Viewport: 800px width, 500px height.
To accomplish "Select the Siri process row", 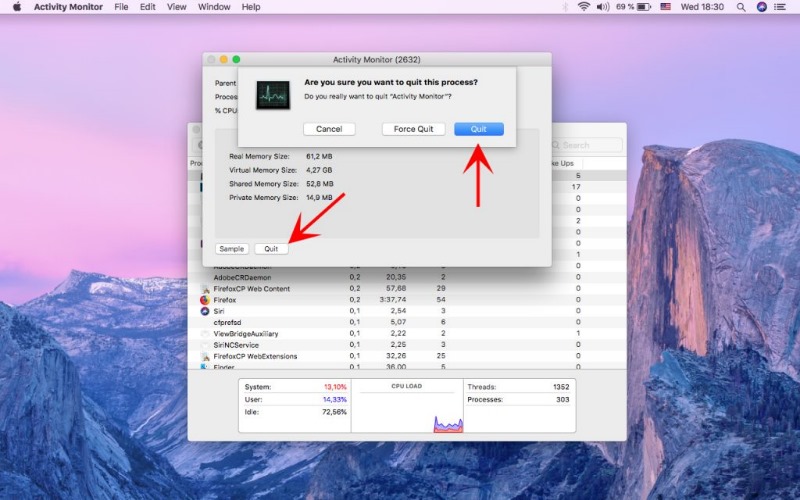I will click(x=407, y=311).
